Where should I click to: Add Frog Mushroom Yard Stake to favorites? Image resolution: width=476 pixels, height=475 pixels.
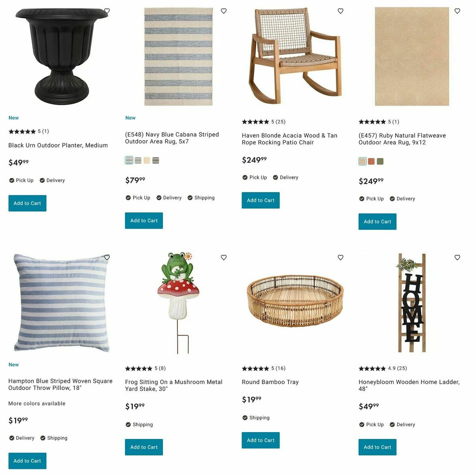(224, 258)
